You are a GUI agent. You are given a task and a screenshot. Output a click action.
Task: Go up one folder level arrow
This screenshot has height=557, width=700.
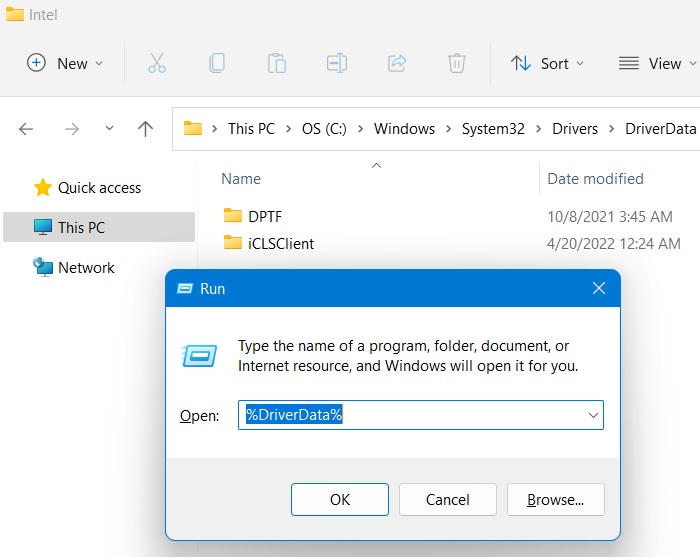pyautogui.click(x=145, y=129)
